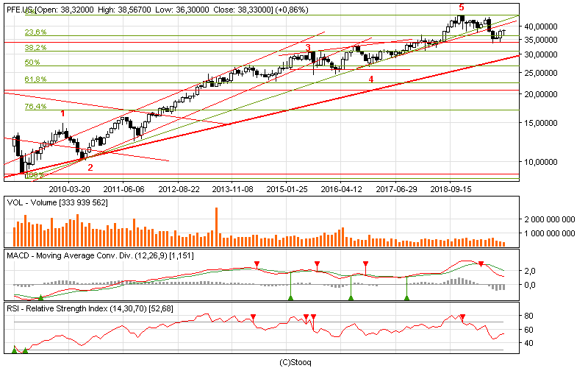This screenshot has height=368, width=588.
Task: Click the (C)Stooq copyright text
Action: [295, 362]
